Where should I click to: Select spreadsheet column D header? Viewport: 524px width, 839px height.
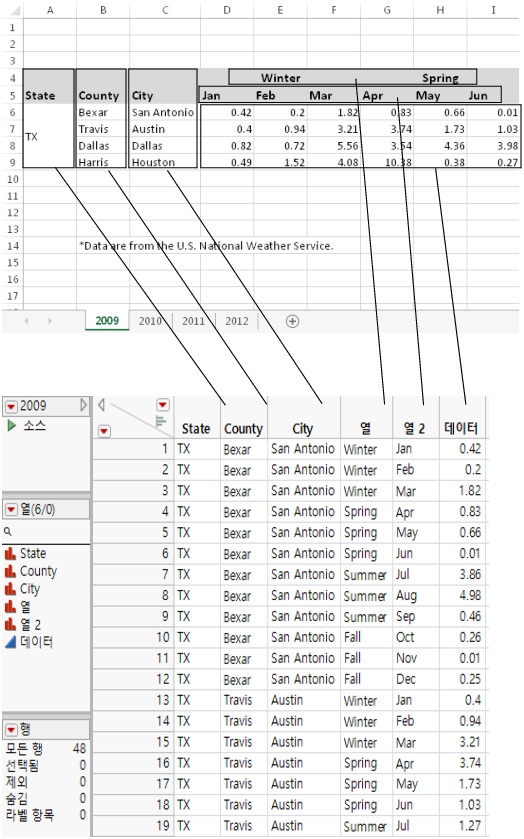[227, 10]
